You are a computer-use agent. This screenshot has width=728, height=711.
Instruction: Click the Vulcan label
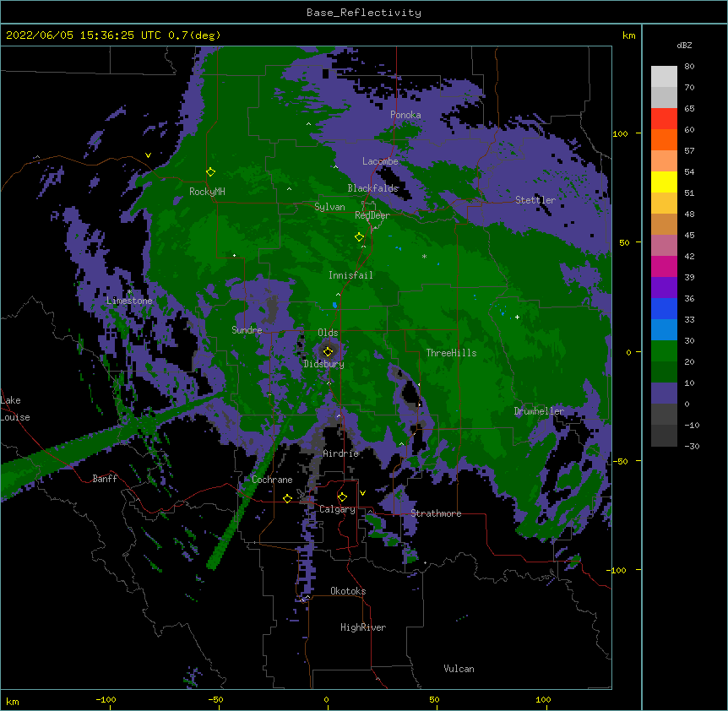point(459,669)
